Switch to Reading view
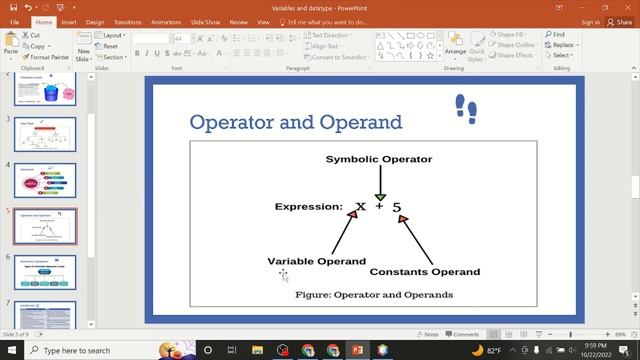This screenshot has width=640, height=360. pyautogui.click(x=524, y=334)
